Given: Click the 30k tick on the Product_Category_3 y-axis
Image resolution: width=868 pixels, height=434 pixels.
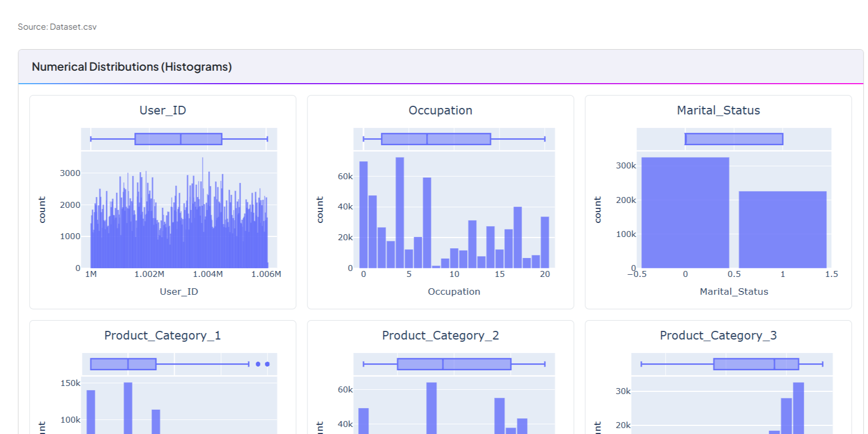Looking at the screenshot, I should point(623,391).
